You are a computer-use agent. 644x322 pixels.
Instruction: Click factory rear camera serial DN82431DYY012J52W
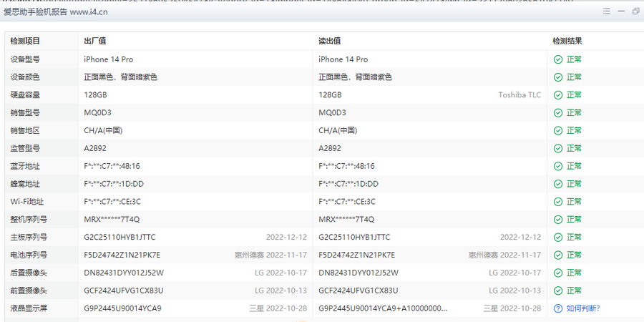pyautogui.click(x=124, y=273)
